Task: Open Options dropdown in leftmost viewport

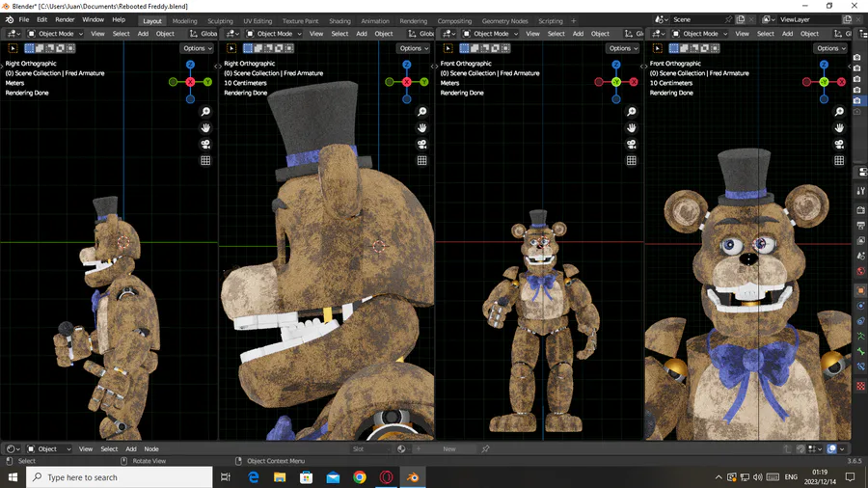Action: pyautogui.click(x=197, y=48)
